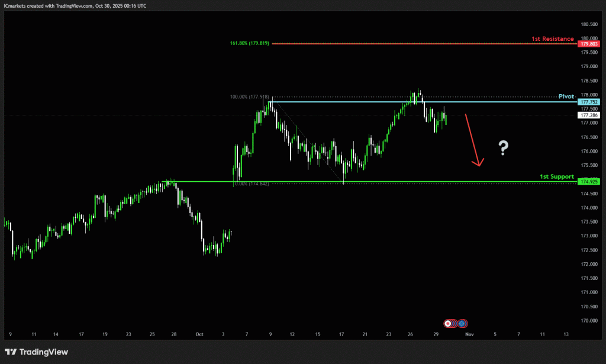Click the 161.80% (179.819) Fibonacci label
Screen dimensions: 606x364
pyautogui.click(x=250, y=43)
